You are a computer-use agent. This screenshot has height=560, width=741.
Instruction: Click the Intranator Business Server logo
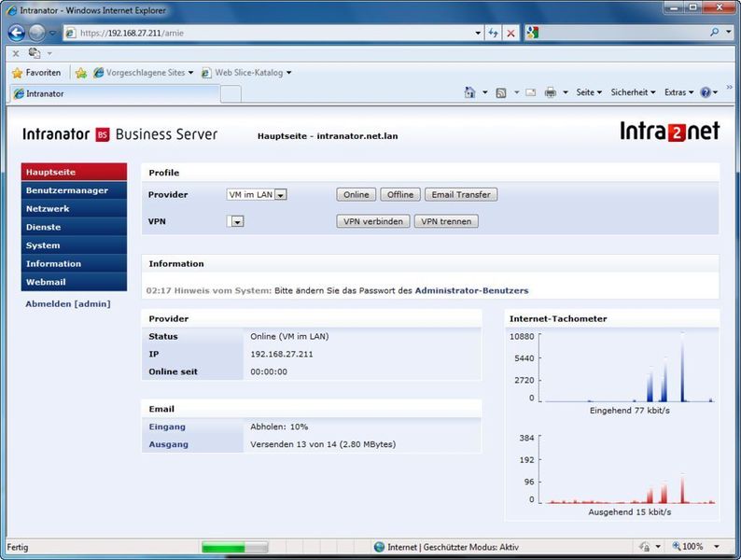pos(120,134)
